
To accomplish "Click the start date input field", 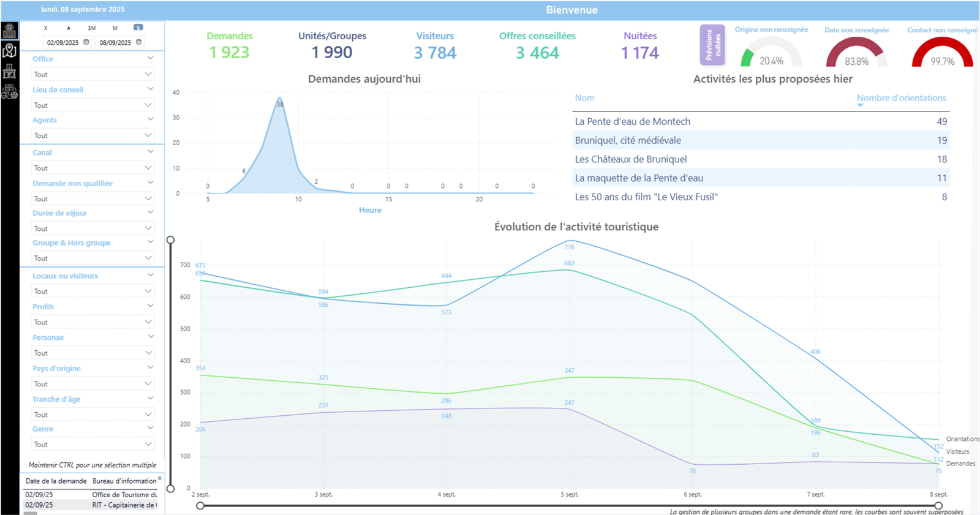I will tap(63, 43).
